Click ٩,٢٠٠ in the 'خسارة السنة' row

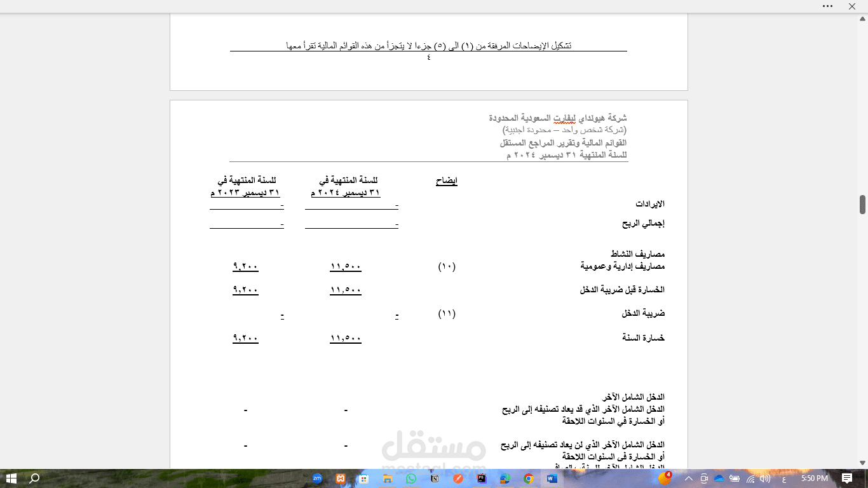coord(245,339)
